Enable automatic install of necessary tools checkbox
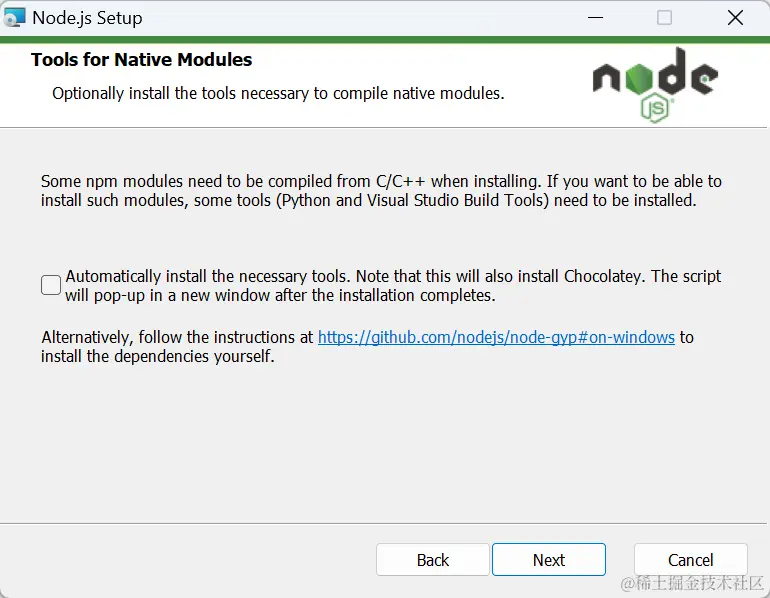 pos(51,285)
